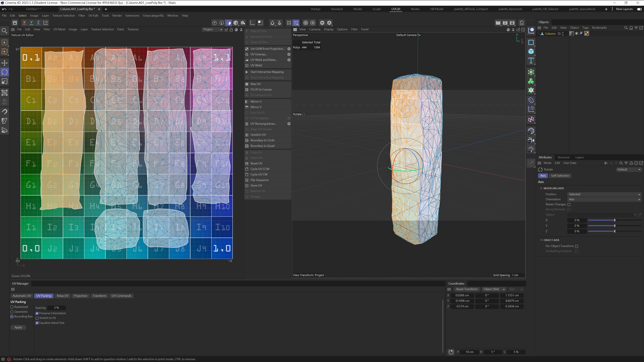Open the Orientation Axis dropdown
The width and height of the screenshot is (644, 362).
point(604,199)
